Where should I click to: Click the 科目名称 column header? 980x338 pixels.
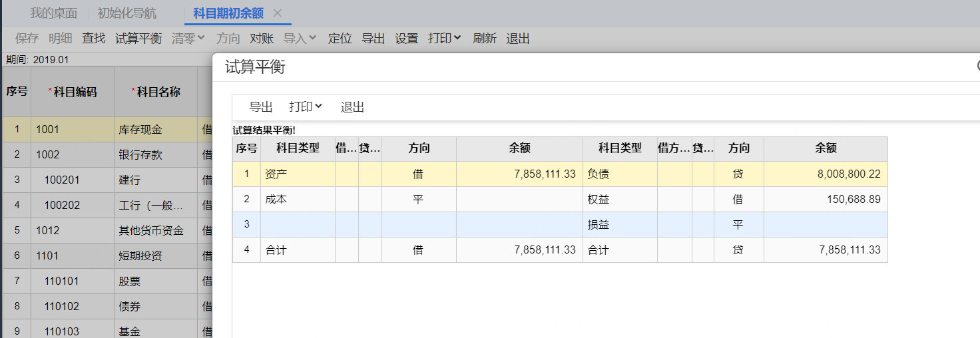pos(156,92)
